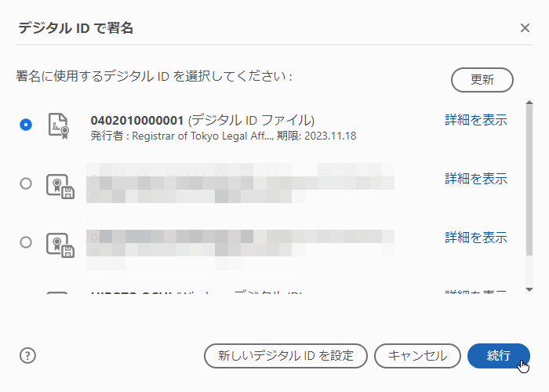The height and width of the screenshot is (392, 549).
Task: Click 新しいデジタル ID を設定 button
Action: [285, 355]
